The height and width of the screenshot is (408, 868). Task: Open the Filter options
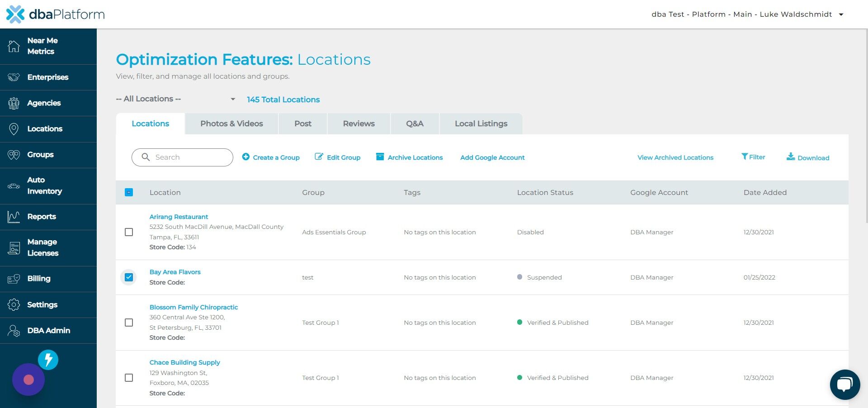click(753, 157)
